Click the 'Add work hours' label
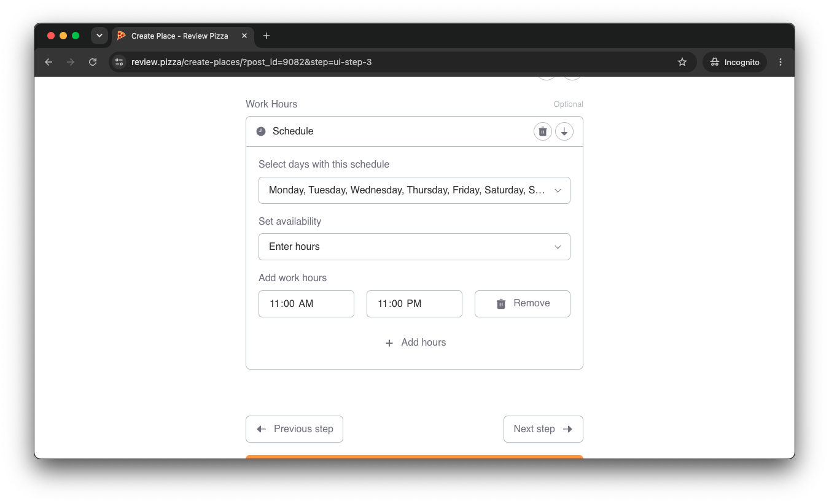This screenshot has width=829, height=504. coord(292,278)
